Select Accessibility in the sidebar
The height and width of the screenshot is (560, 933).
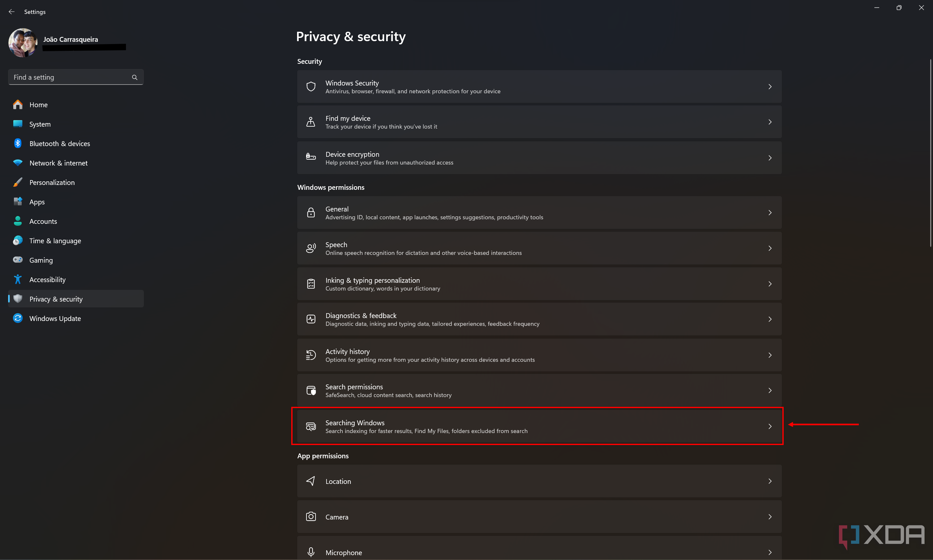point(76,279)
